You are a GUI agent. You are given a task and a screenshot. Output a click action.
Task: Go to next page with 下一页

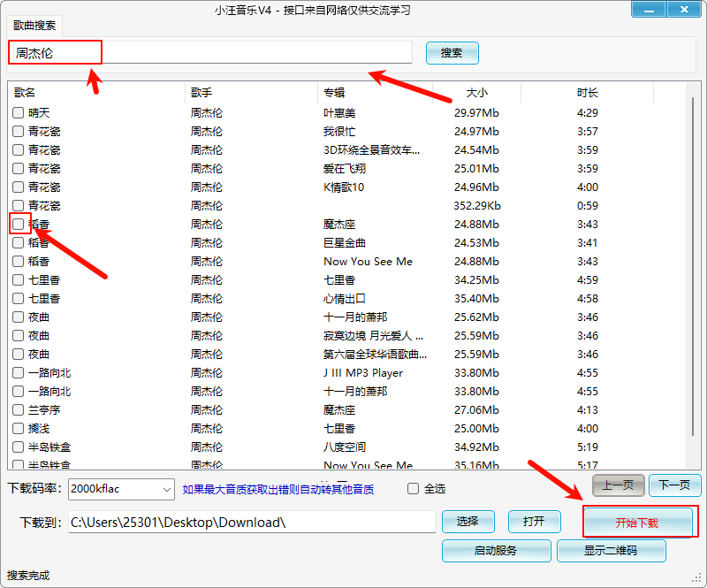click(x=674, y=485)
